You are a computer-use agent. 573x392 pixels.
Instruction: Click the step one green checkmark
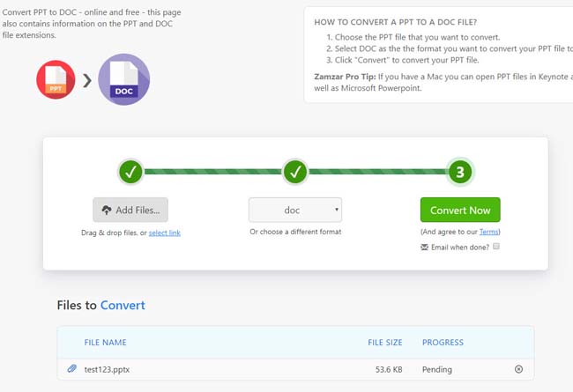(130, 173)
